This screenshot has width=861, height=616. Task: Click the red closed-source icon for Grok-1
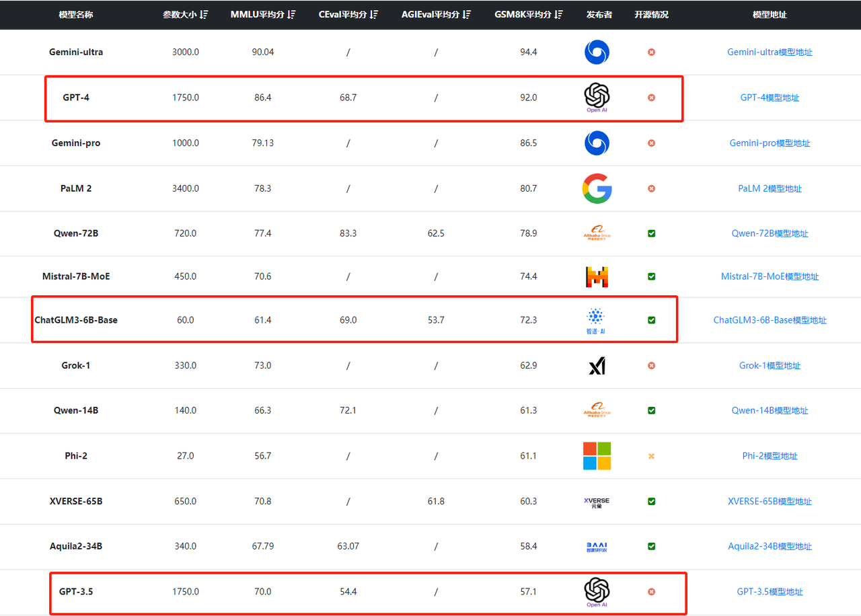click(651, 366)
